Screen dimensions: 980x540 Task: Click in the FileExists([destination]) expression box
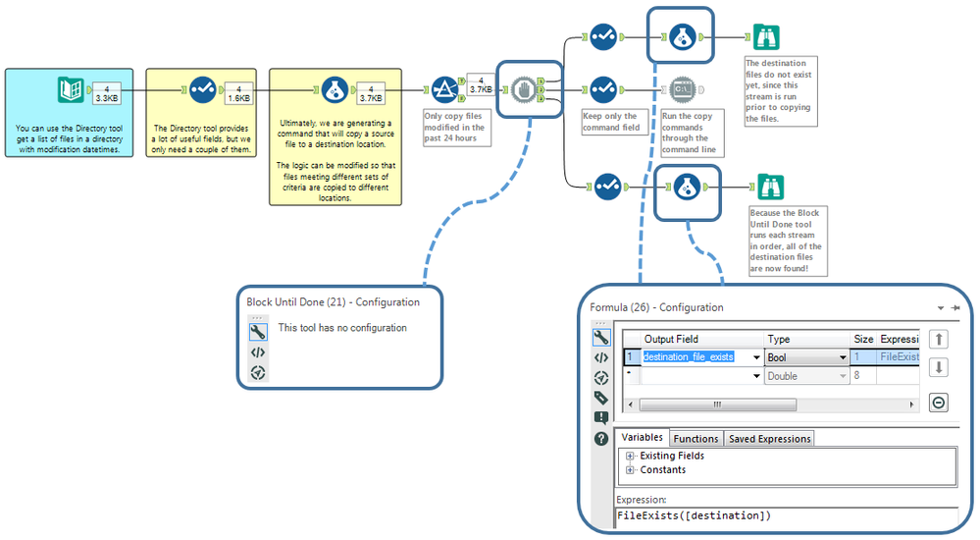(787, 516)
